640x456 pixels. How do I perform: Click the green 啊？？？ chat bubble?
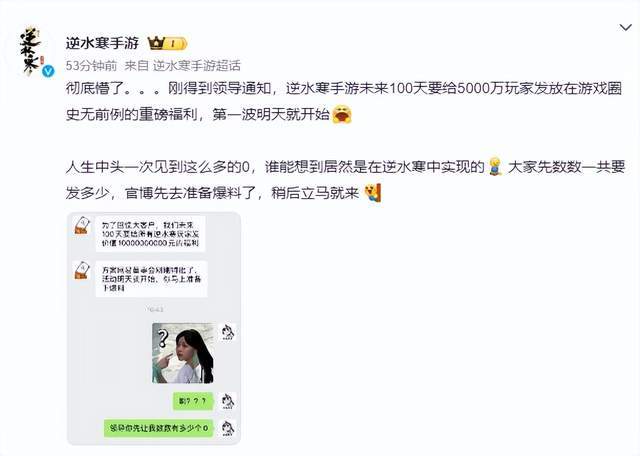click(193, 402)
